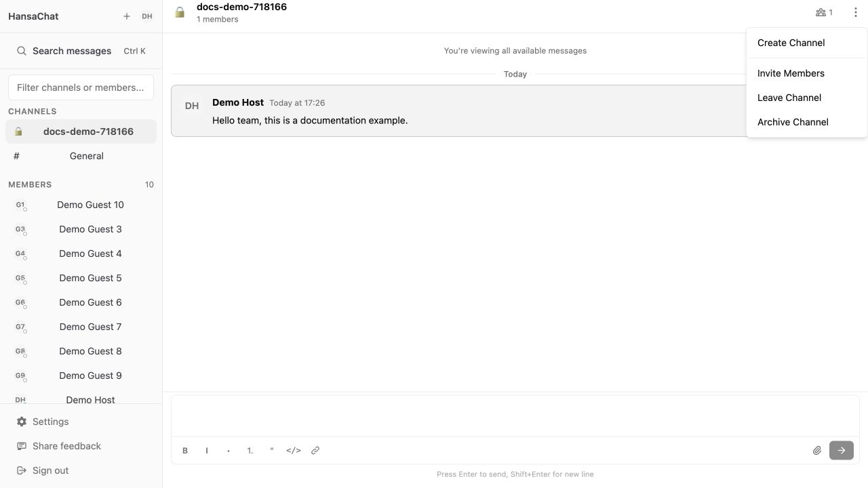This screenshot has width=868, height=488.
Task: Open Demo Guest 9 conversation
Action: point(81,375)
